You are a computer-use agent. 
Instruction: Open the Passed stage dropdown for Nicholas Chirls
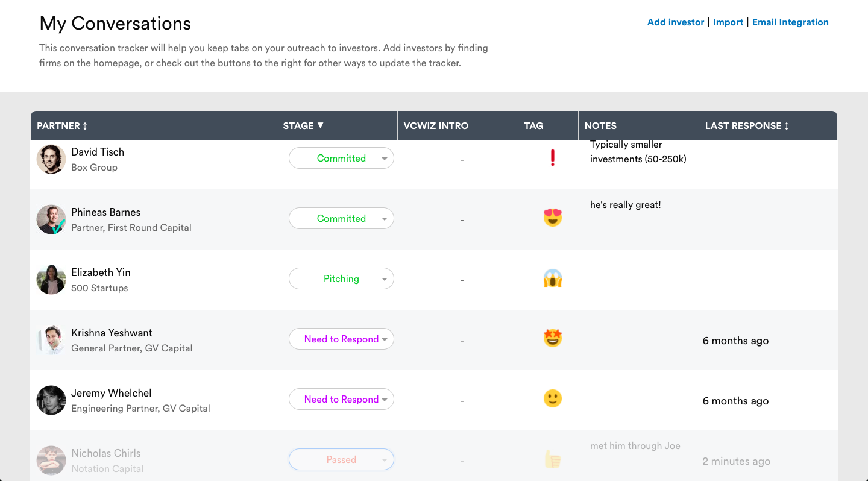click(x=341, y=459)
